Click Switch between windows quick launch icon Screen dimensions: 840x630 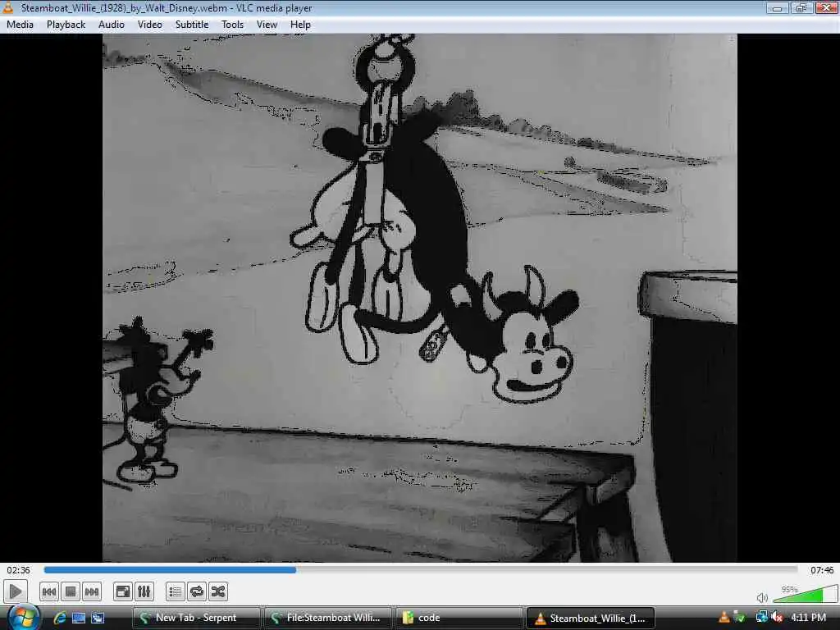point(98,618)
